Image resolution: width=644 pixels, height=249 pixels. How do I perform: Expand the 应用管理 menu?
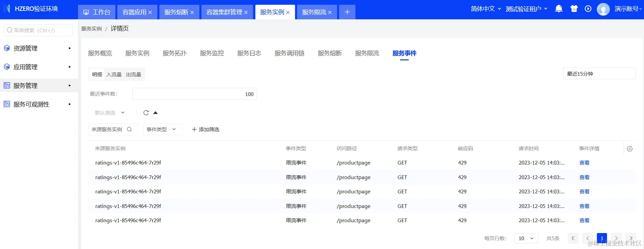pos(39,67)
